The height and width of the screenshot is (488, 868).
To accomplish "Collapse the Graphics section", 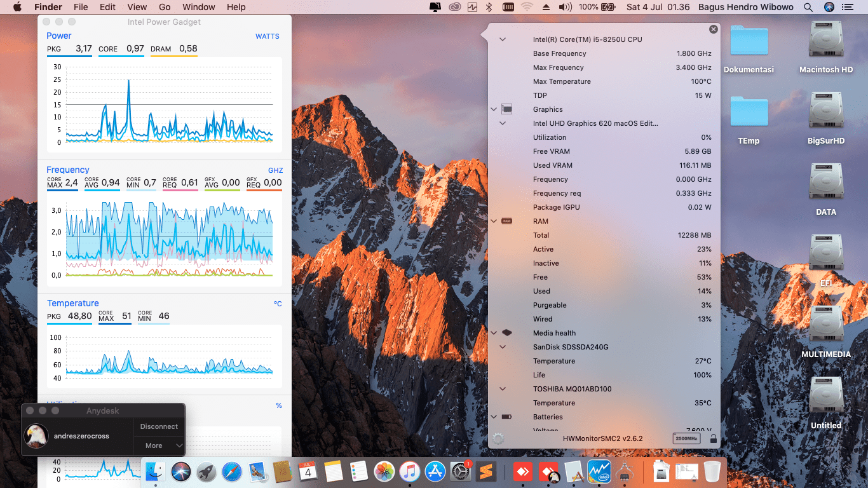I will pyautogui.click(x=494, y=109).
